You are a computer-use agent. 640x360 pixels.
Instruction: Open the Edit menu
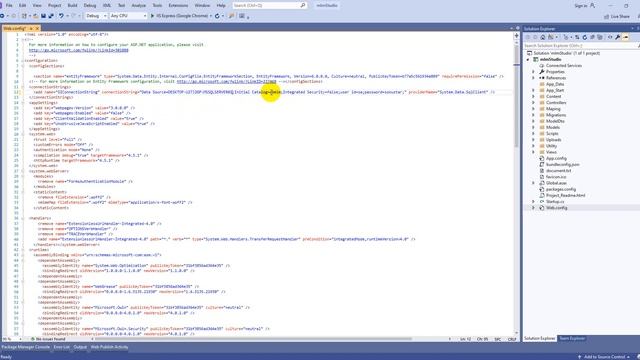(22, 6)
